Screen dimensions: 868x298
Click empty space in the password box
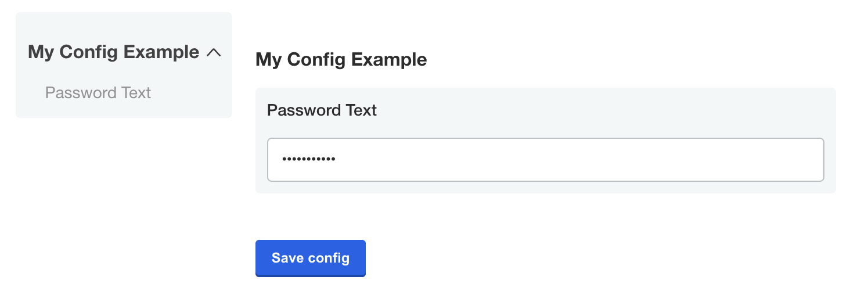pos(581,160)
